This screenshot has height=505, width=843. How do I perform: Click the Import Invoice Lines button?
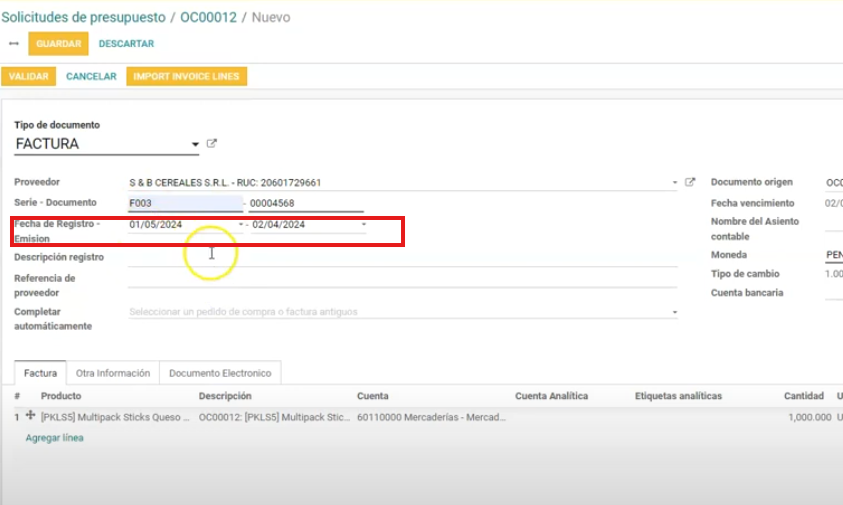186,76
